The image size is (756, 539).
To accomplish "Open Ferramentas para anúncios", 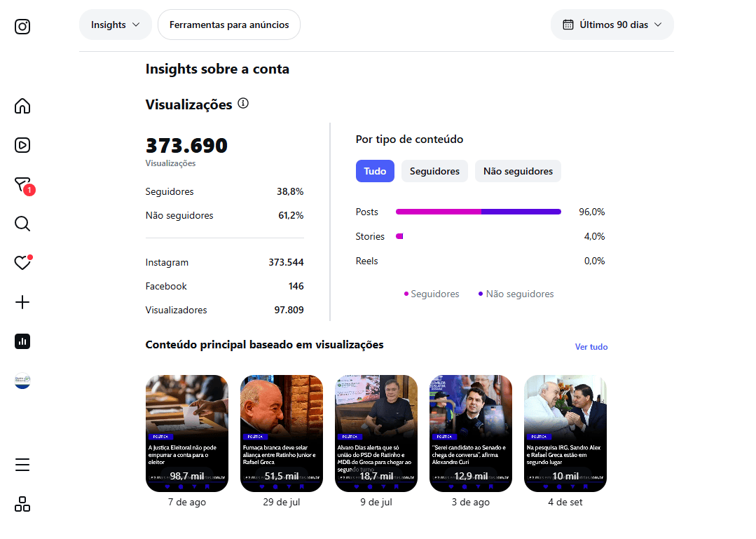I will coord(229,25).
